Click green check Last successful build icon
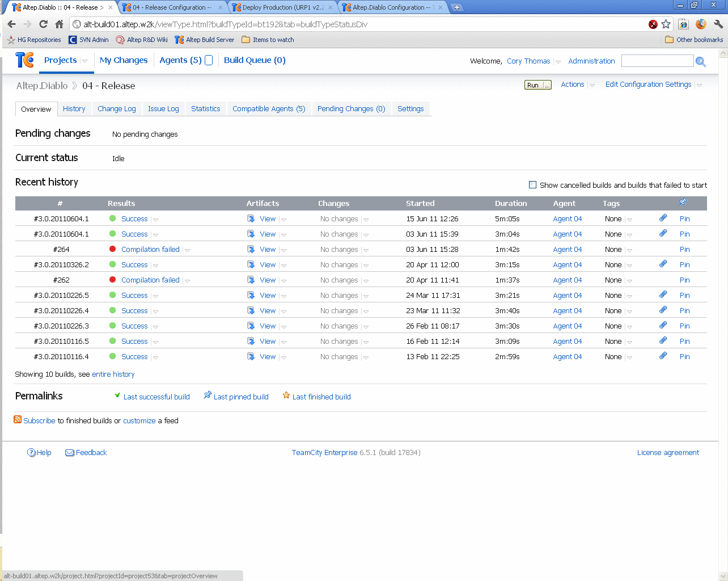Screen dimensions: 728x581 (117, 395)
